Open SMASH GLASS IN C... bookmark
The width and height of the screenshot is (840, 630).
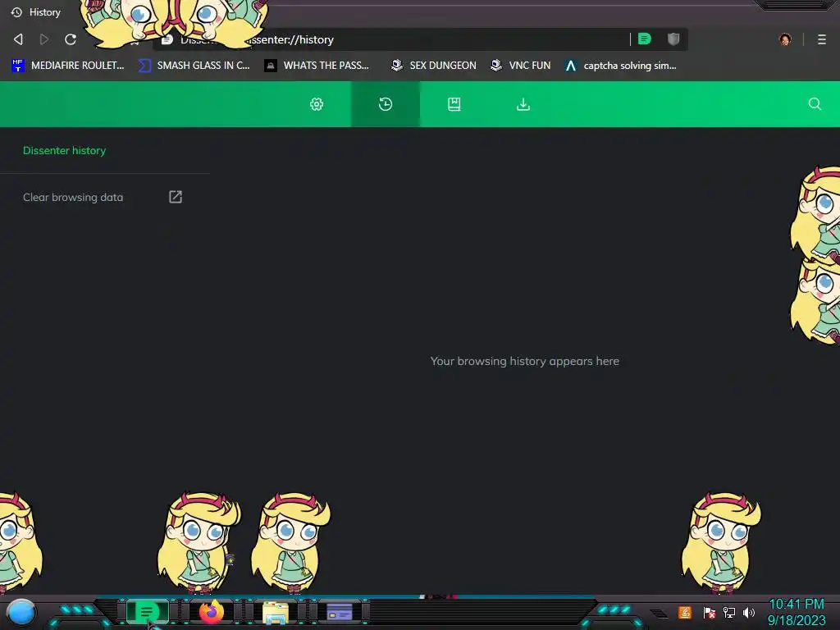(x=194, y=66)
